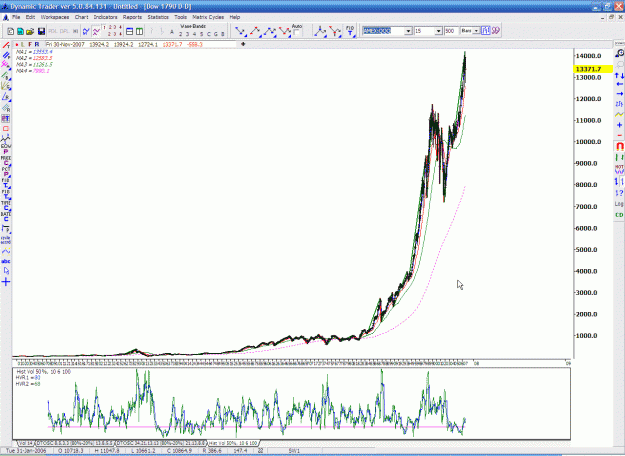Screen dimensions: 625x456
Task: Open the File menu
Action: [16, 17]
